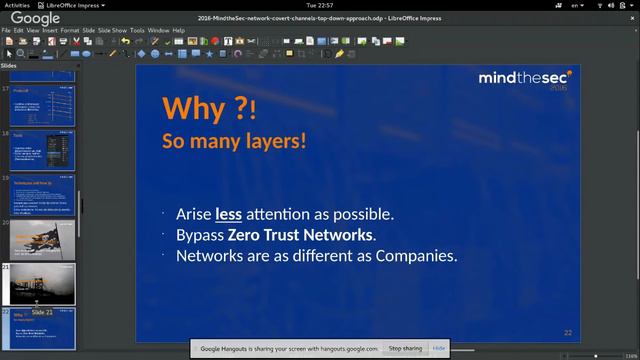Open the Slide menu
640x360 pixels.
point(89,30)
